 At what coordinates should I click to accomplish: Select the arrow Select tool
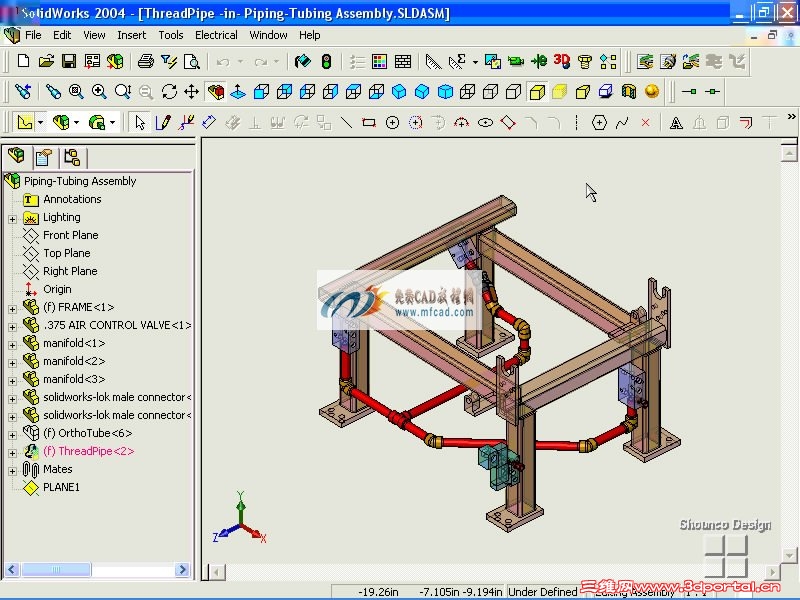pos(139,122)
